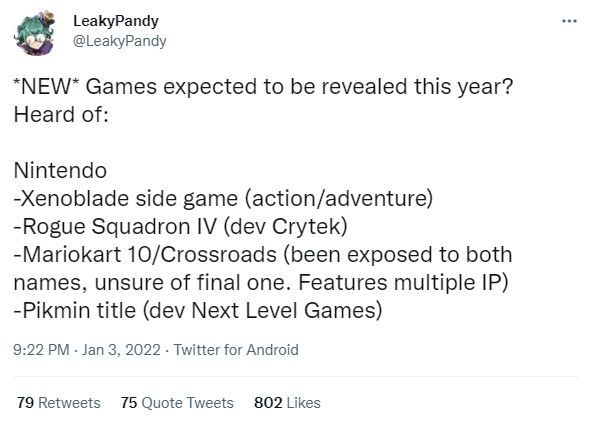Select the Jan 3, 2022 date
Image resolution: width=593 pixels, height=423 pixels.
click(121, 350)
